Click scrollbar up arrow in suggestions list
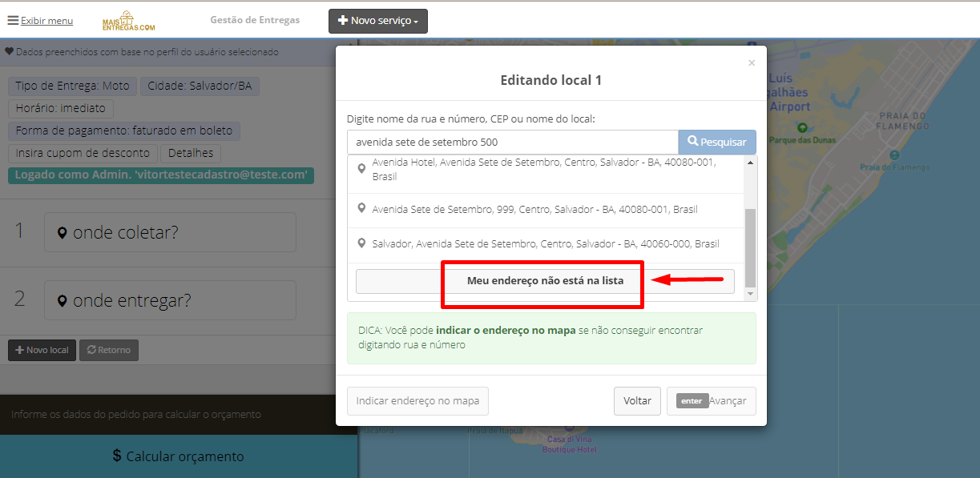 pos(751,163)
